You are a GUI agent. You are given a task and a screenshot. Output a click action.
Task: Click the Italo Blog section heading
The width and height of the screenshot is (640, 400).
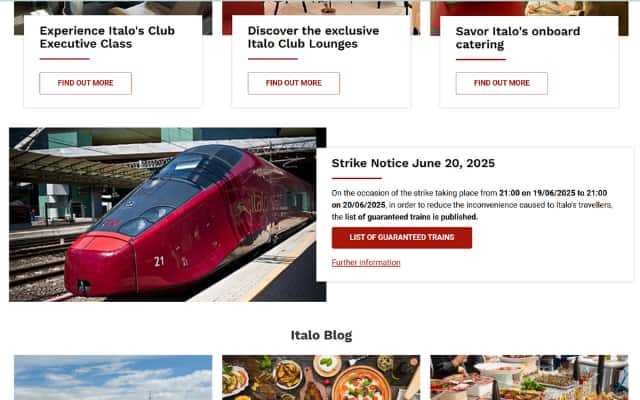click(321, 335)
